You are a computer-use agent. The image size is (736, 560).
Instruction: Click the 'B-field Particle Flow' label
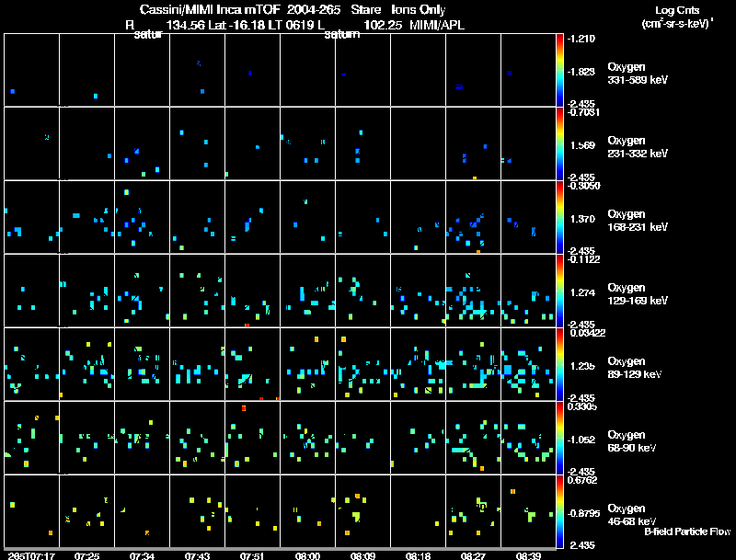pos(687,531)
